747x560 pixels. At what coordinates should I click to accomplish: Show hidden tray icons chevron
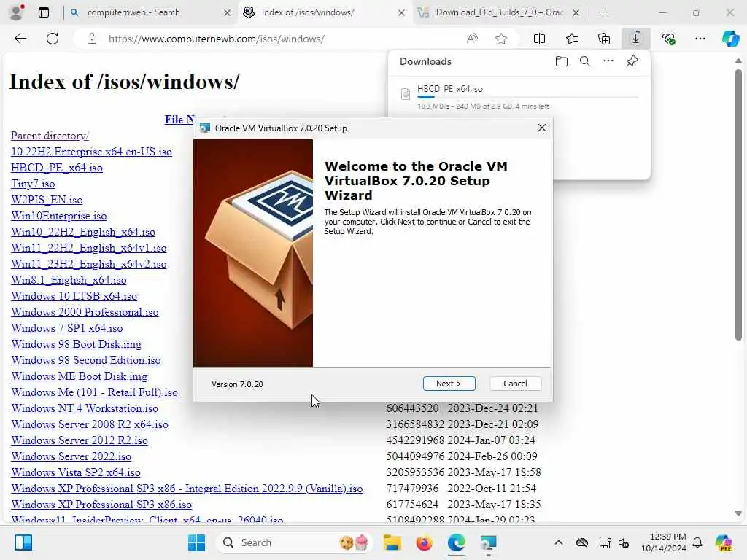coord(559,542)
